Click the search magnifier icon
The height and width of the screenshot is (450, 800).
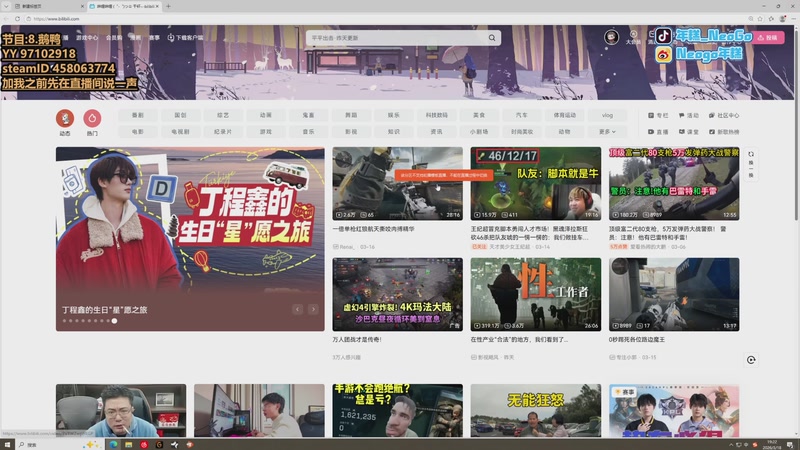492,38
